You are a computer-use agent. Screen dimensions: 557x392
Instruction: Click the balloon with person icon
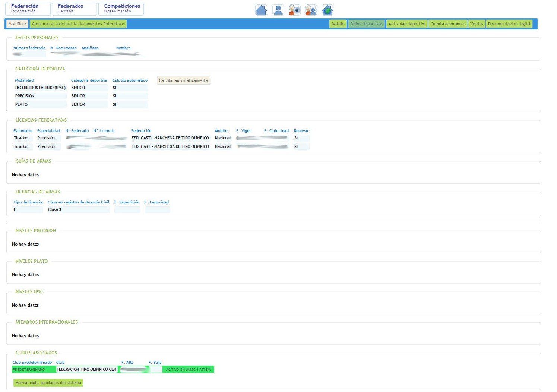(311, 10)
